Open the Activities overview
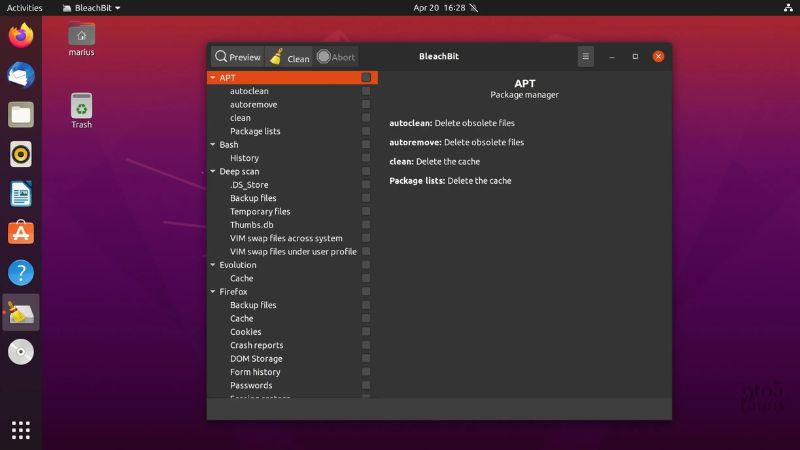Screen dimensions: 800x450 (x=24, y=8)
